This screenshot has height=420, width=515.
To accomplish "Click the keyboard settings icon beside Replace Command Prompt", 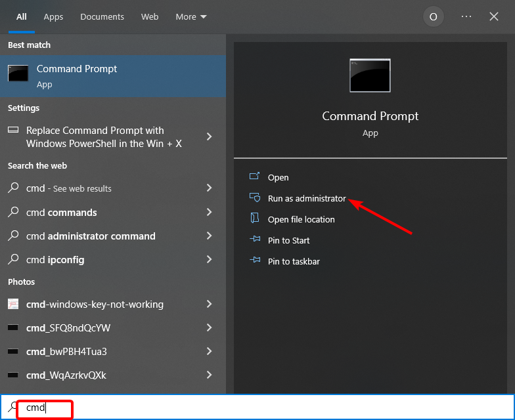I will [x=13, y=130].
